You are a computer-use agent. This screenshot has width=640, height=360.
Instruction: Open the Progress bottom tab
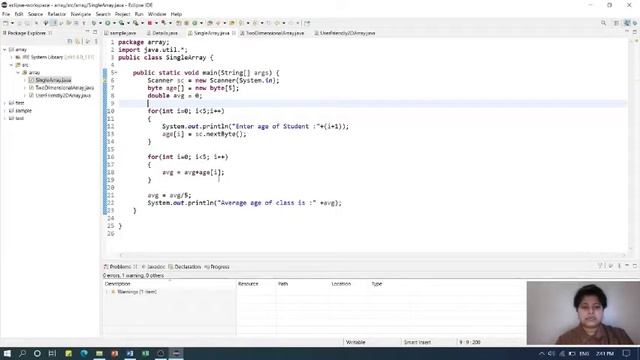(217, 267)
